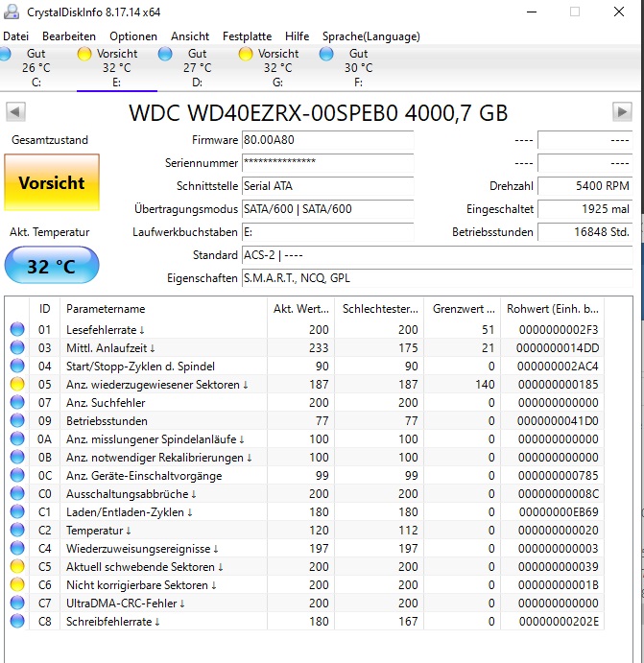Viewport: 644px width, 663px height.
Task: Click the Firmware field 80.00A80
Action: (x=327, y=140)
